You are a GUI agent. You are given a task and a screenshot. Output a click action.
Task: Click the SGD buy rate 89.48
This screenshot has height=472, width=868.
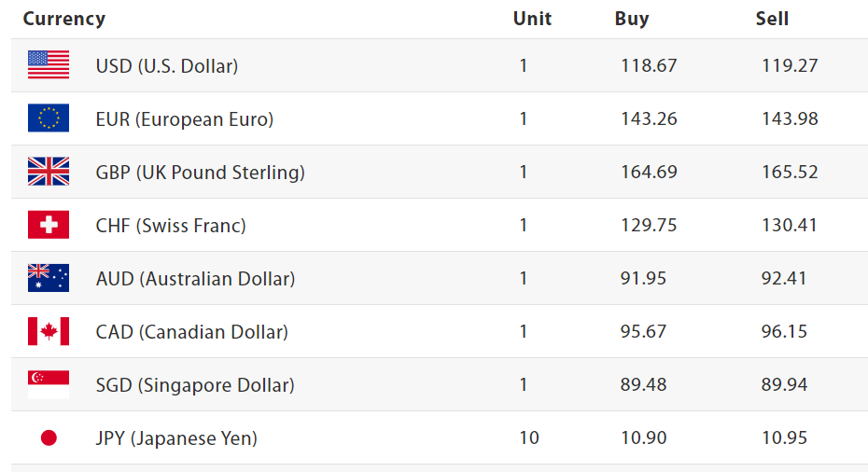[x=644, y=384]
